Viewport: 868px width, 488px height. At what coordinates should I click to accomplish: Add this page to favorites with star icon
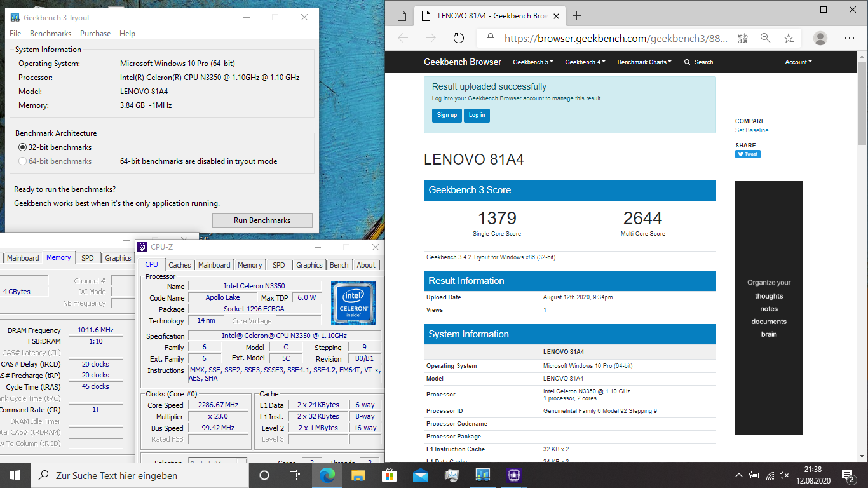pyautogui.click(x=789, y=38)
